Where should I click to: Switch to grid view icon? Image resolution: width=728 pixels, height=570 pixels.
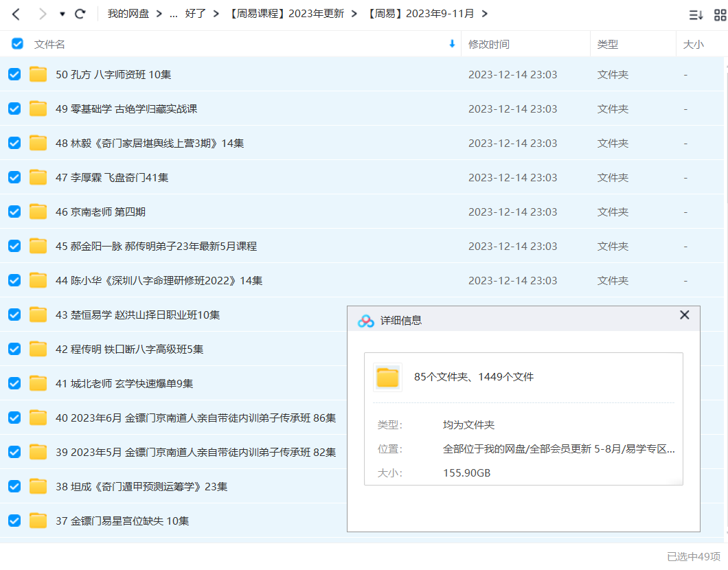pos(720,14)
